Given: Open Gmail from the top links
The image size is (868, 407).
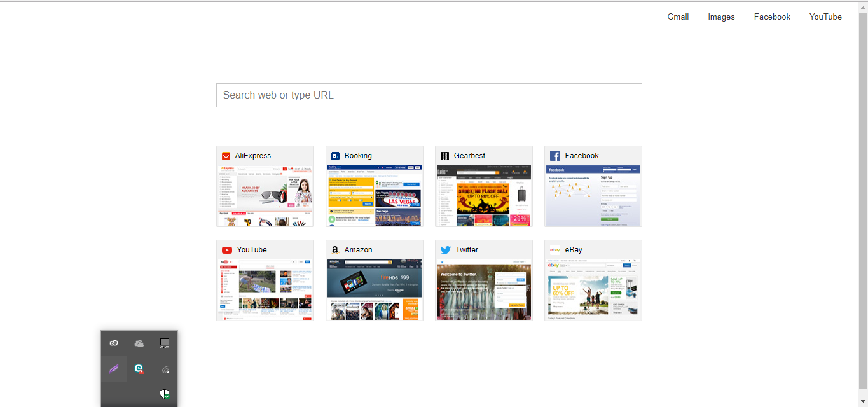Looking at the screenshot, I should click(x=678, y=17).
